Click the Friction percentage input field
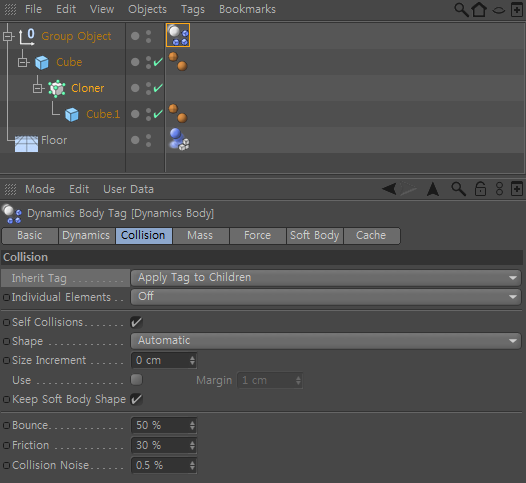 click(x=164, y=445)
